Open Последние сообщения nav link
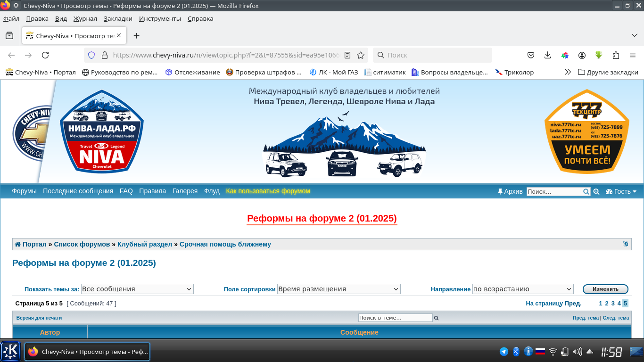 [x=78, y=191]
